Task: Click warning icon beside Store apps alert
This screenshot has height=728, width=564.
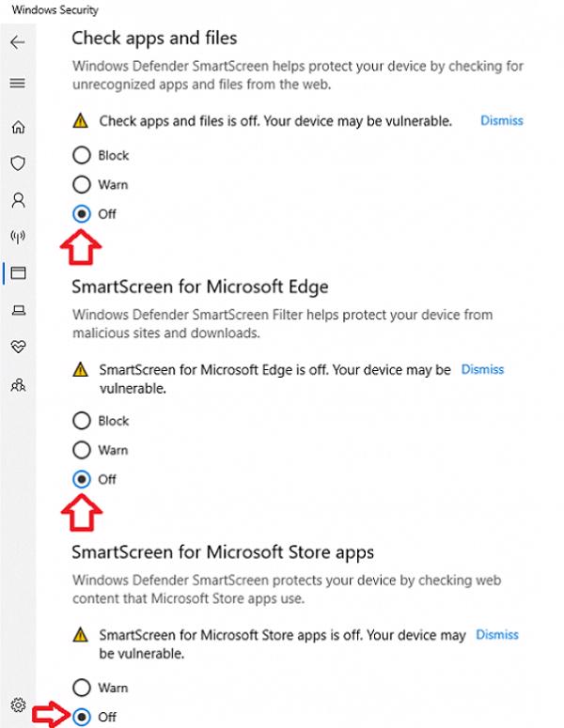Action: [81, 635]
